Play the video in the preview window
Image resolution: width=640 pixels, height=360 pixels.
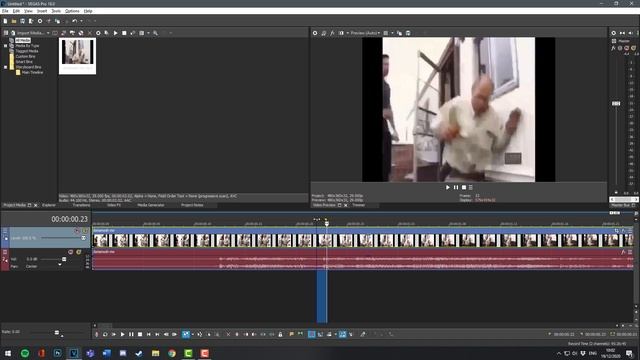point(447,187)
